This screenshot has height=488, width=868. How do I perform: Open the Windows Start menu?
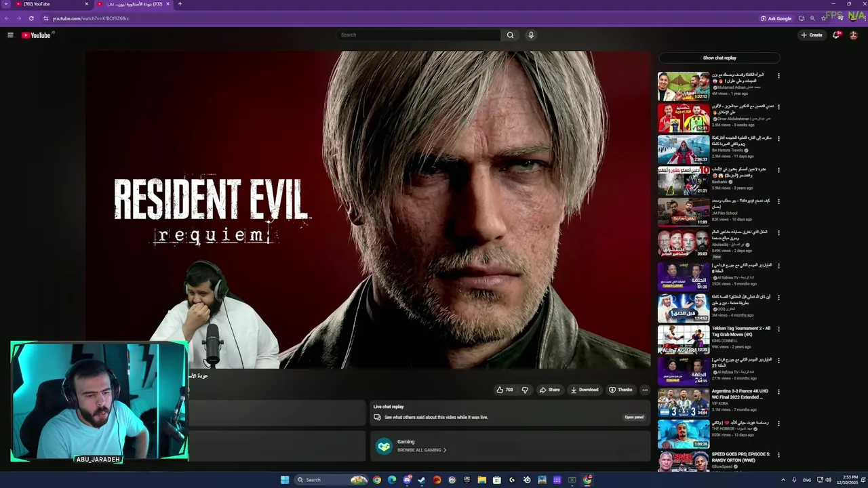[x=285, y=480]
